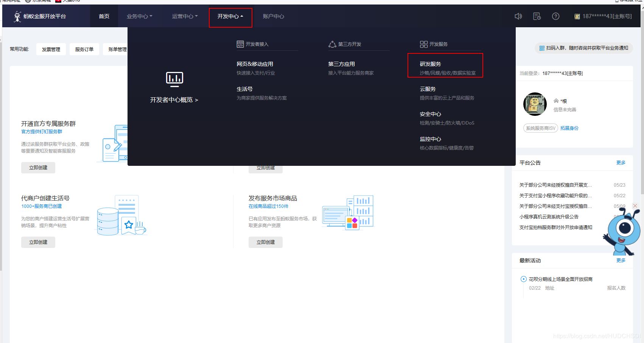Click the 开发者接入 section icon
644x343 pixels.
tap(240, 44)
